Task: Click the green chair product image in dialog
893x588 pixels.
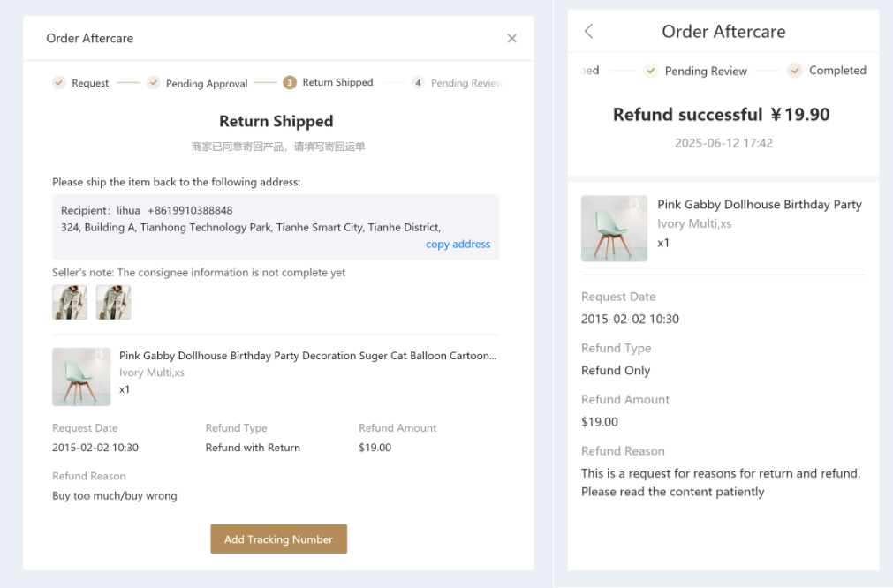Action: pyautogui.click(x=81, y=377)
